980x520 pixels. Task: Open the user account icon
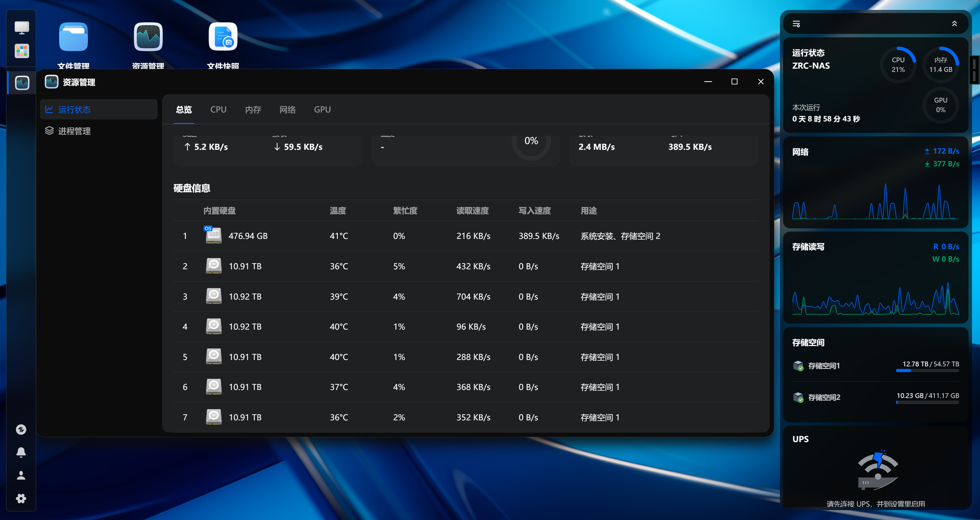click(21, 475)
